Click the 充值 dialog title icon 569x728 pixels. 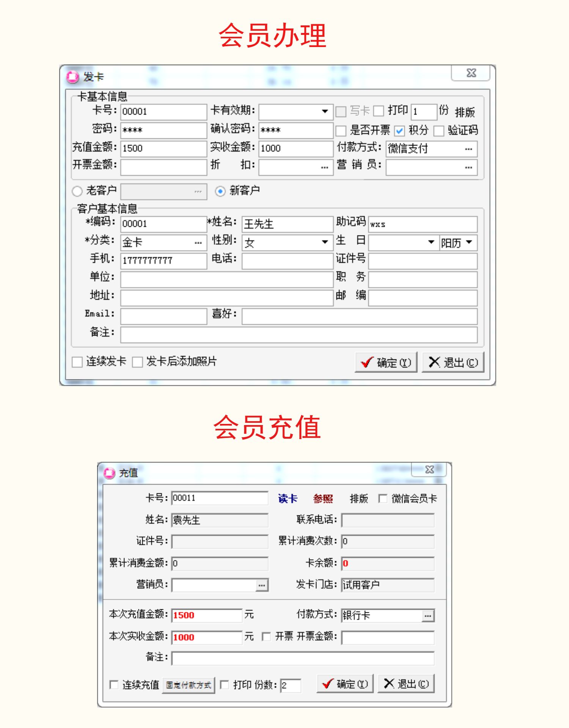click(x=109, y=473)
